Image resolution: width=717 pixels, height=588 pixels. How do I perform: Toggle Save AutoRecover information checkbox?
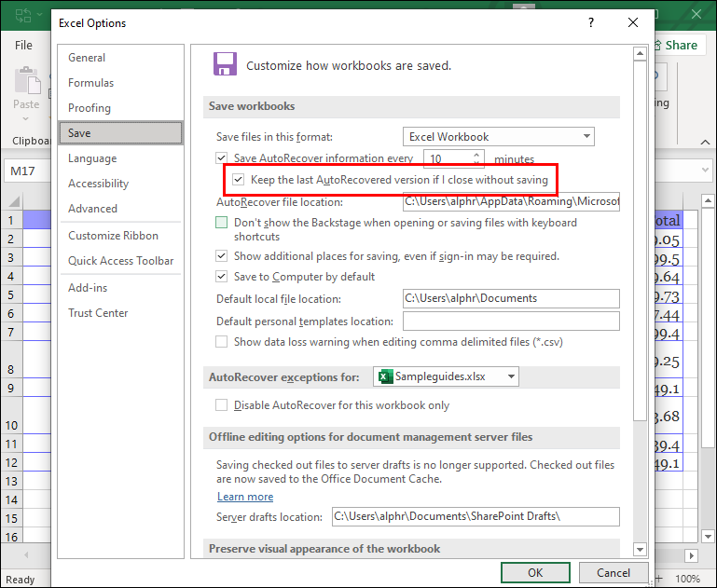[x=221, y=158]
